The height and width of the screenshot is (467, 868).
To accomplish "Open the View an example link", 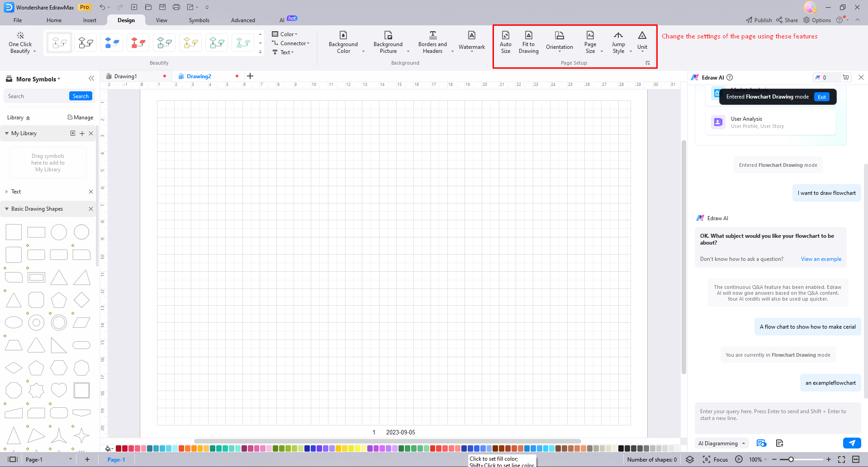I will 821,259.
